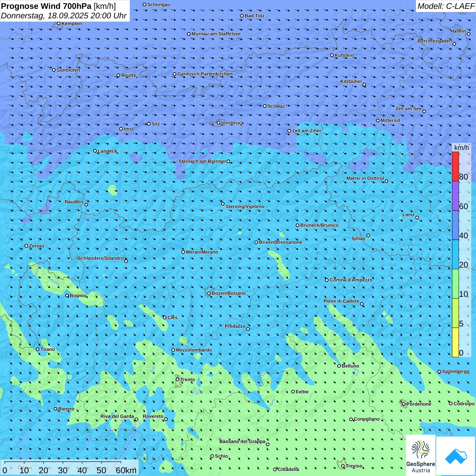
Task: Click the yellow 0 km/h legend color
Action: [x=455, y=342]
